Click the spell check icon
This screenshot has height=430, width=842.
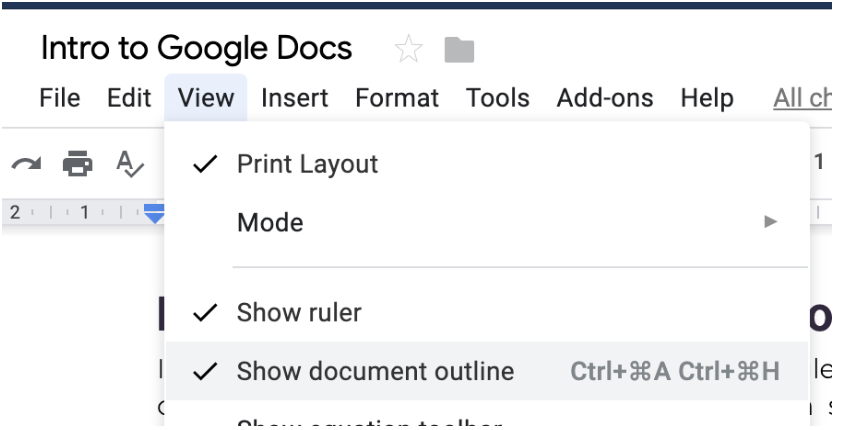[130, 164]
